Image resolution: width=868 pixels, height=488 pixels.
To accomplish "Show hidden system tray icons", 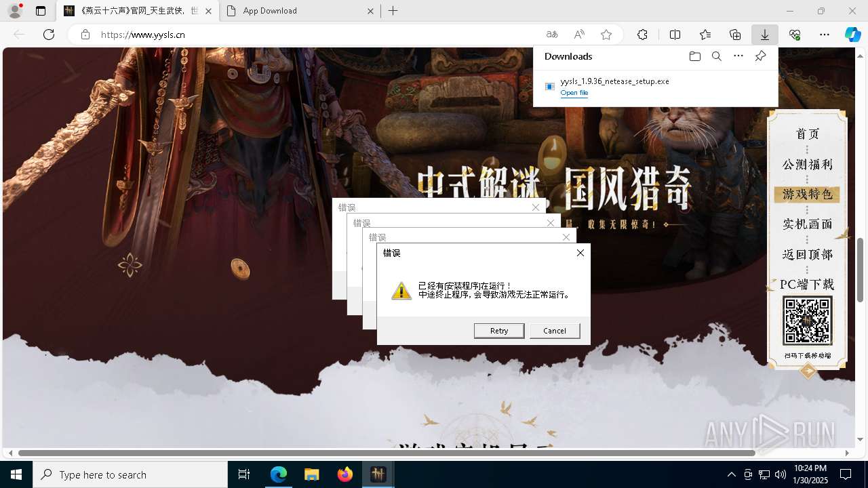I will [731, 474].
